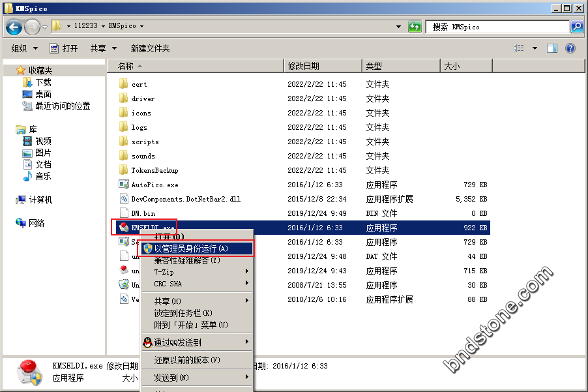Select 收藏夹 in navigation pane
Image resolution: width=588 pixels, height=392 pixels.
point(40,70)
